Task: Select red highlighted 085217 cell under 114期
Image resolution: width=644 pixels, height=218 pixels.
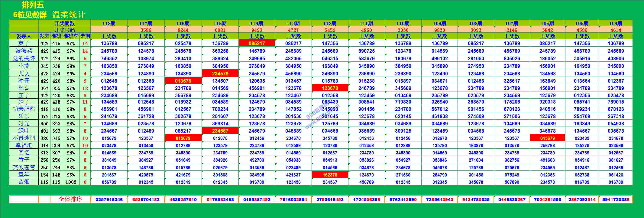Action: [257, 43]
